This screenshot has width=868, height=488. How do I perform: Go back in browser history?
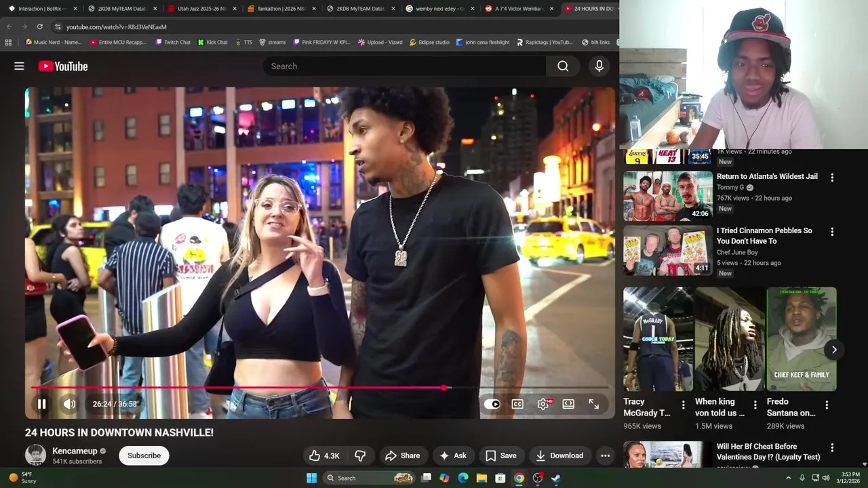(9, 26)
